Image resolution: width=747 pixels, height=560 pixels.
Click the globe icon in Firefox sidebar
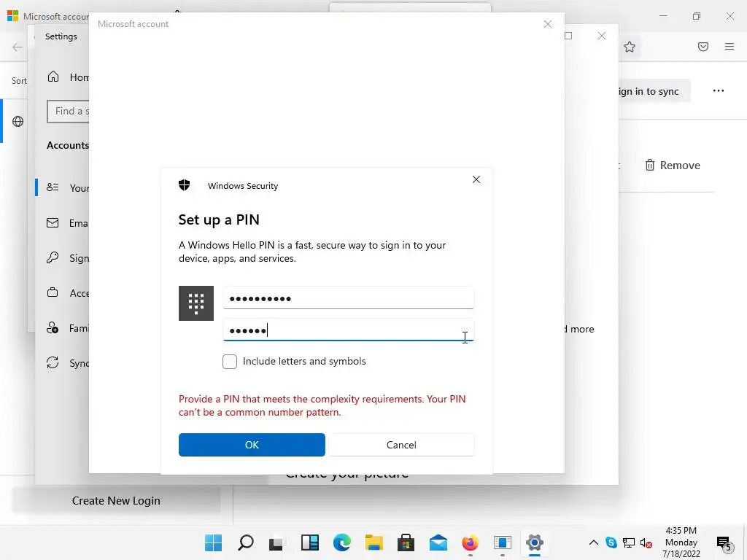[18, 122]
